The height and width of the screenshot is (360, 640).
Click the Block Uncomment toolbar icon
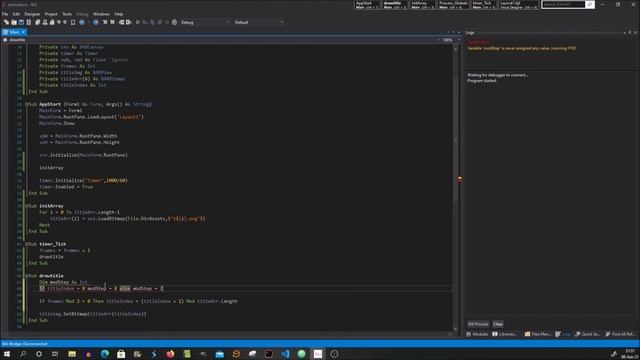[x=112, y=22]
